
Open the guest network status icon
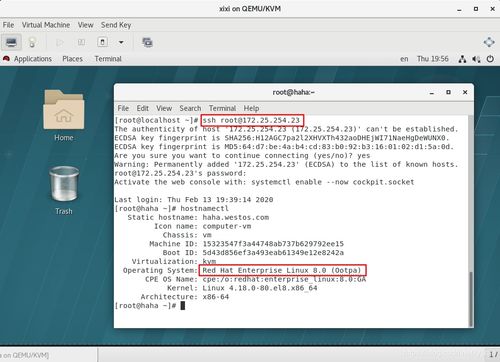coord(462,59)
